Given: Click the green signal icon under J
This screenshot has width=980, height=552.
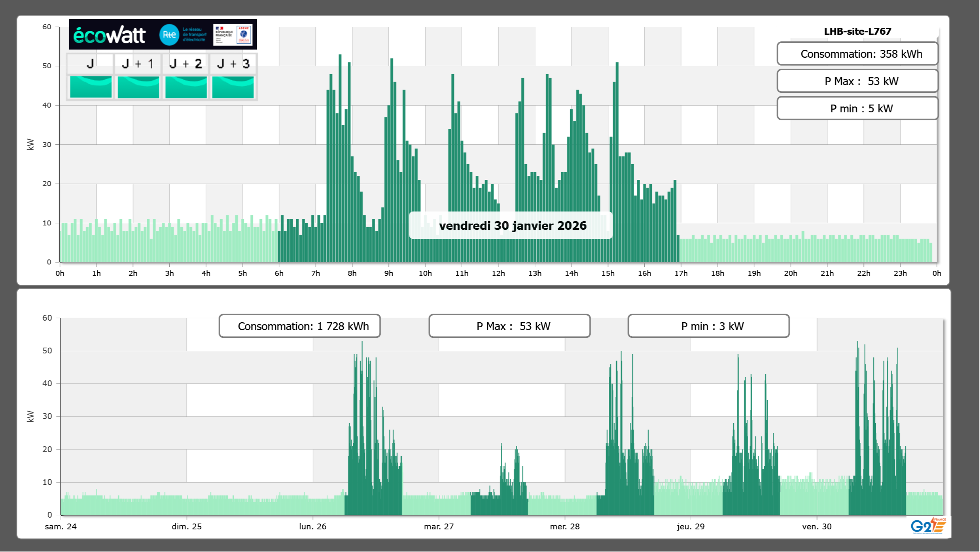Looking at the screenshot, I should tap(91, 87).
